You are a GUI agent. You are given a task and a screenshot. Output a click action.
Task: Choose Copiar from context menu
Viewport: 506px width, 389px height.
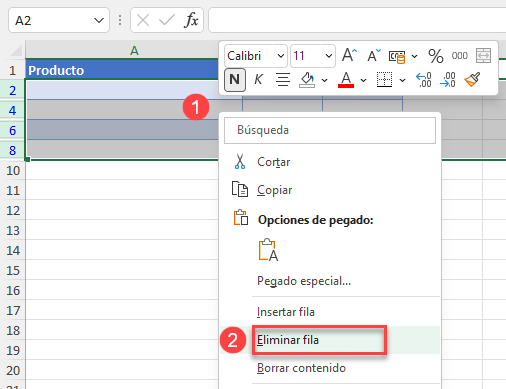330,190
